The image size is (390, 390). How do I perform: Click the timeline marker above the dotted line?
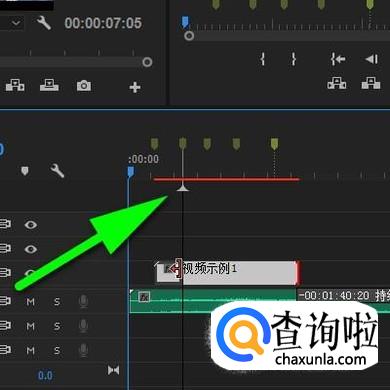point(274,144)
